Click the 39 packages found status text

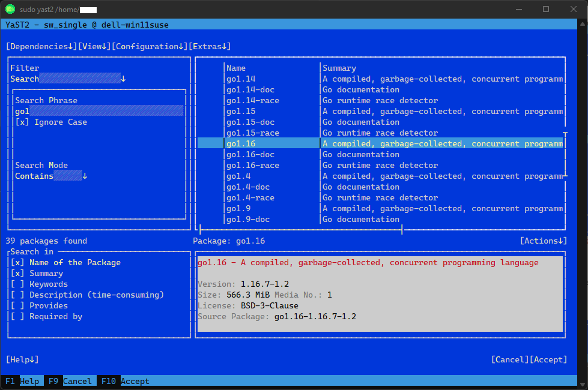tap(46, 241)
